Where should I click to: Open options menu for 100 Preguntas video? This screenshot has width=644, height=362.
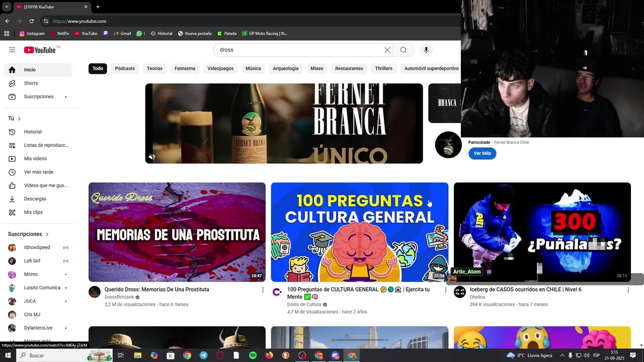[445, 290]
